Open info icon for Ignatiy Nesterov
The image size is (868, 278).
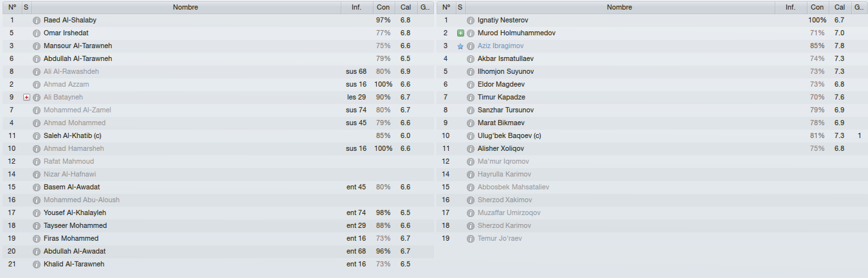pyautogui.click(x=471, y=21)
